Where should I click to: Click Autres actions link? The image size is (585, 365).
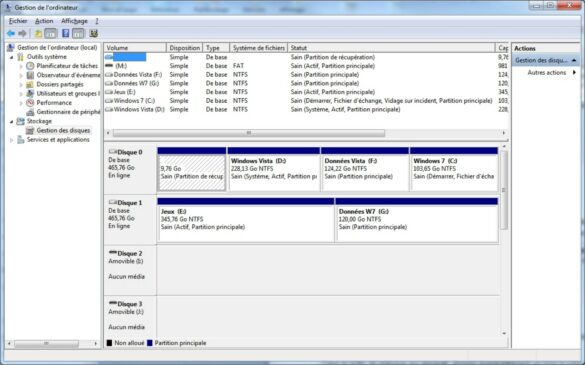547,72
